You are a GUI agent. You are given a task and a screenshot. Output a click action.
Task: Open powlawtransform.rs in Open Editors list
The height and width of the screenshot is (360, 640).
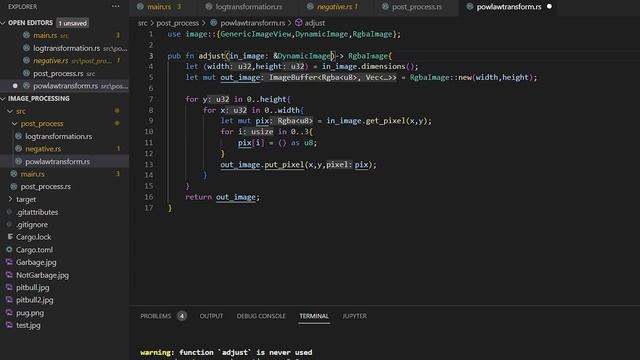pyautogui.click(x=65, y=86)
